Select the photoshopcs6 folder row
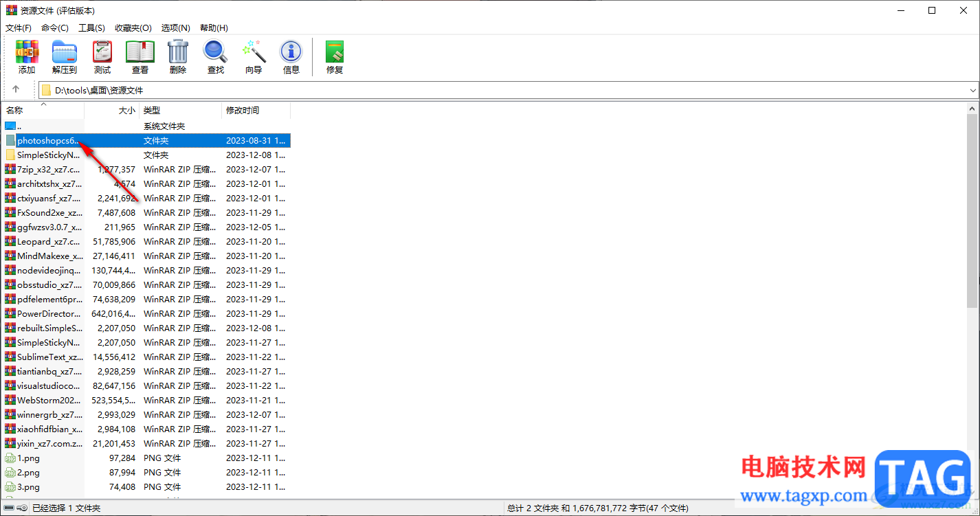The width and height of the screenshot is (980, 516). (x=146, y=140)
